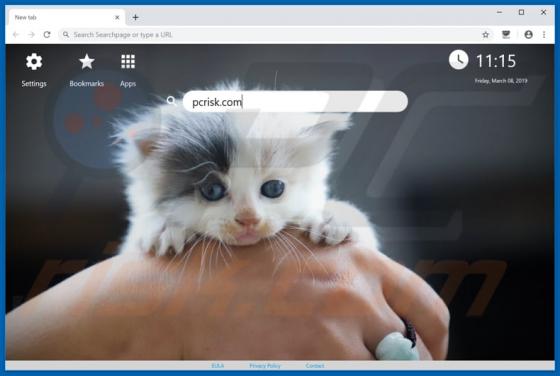Close the browser window
This screenshot has width=560, height=376.
[543, 12]
